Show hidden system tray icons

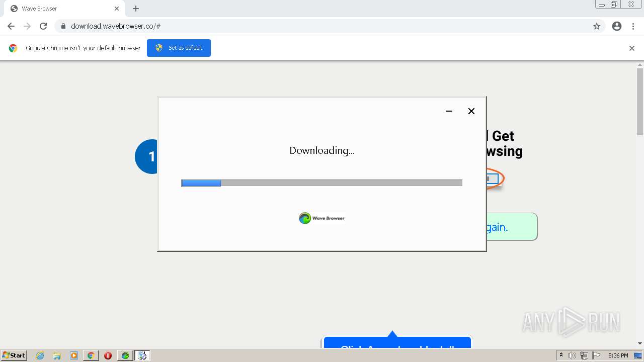click(561, 355)
